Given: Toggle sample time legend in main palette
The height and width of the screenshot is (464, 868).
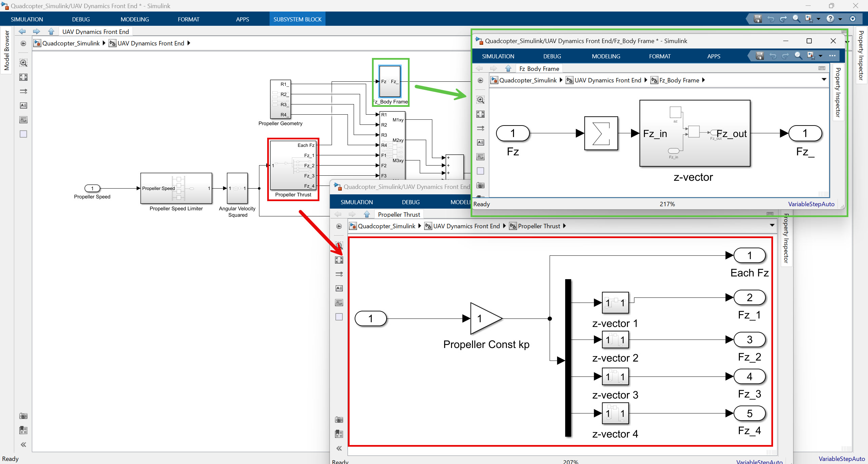Looking at the screenshot, I should pos(23,91).
